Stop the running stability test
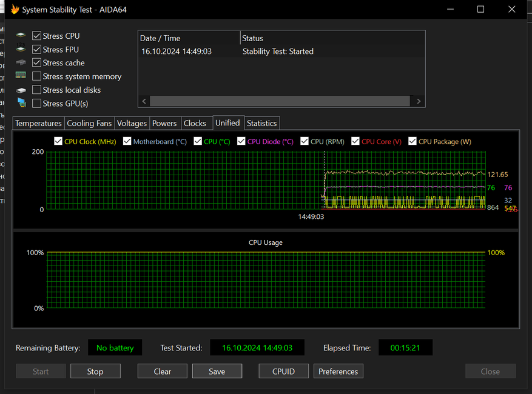This screenshot has width=532, height=394. pyautogui.click(x=95, y=371)
